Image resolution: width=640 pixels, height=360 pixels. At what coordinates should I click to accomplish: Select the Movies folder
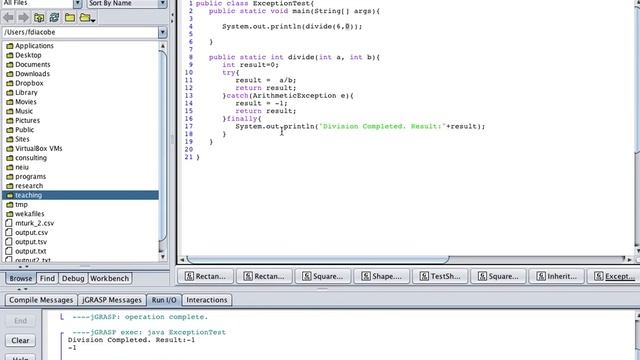coord(26,102)
